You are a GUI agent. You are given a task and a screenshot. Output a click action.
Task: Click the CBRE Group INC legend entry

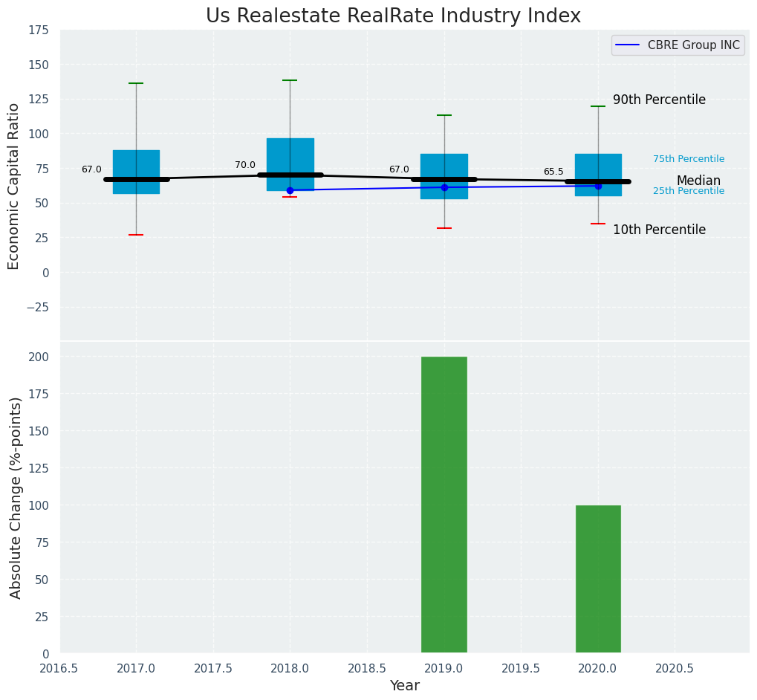[x=694, y=45]
